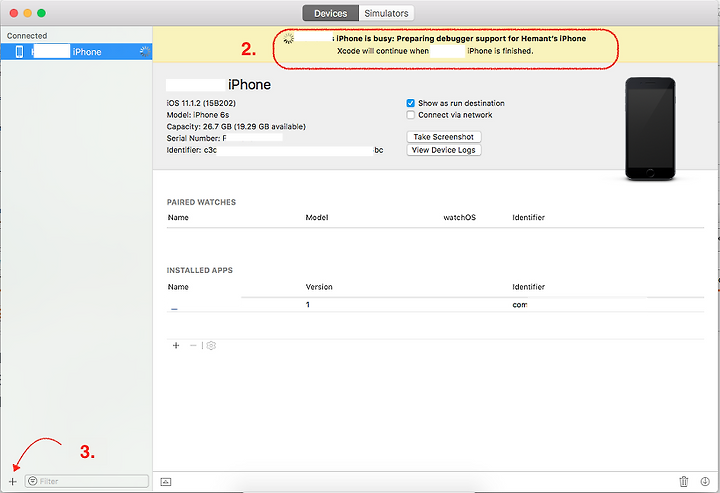Click the yellow minimize window button

[28, 13]
